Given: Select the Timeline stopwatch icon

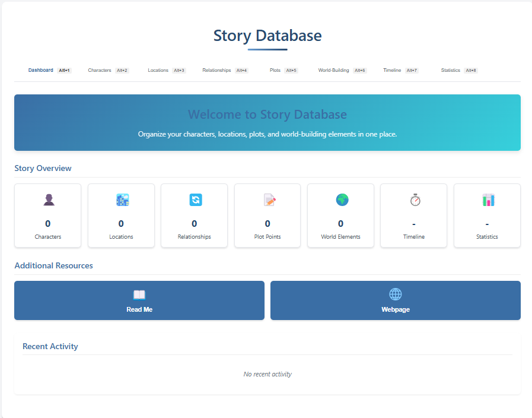Looking at the screenshot, I should [413, 200].
